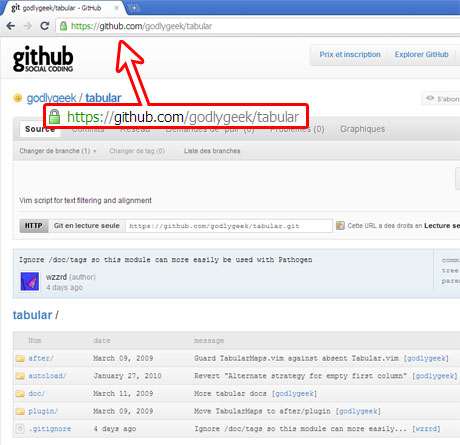The image size is (460, 445).
Task: Open Prix et inscription link
Action: 350,55
